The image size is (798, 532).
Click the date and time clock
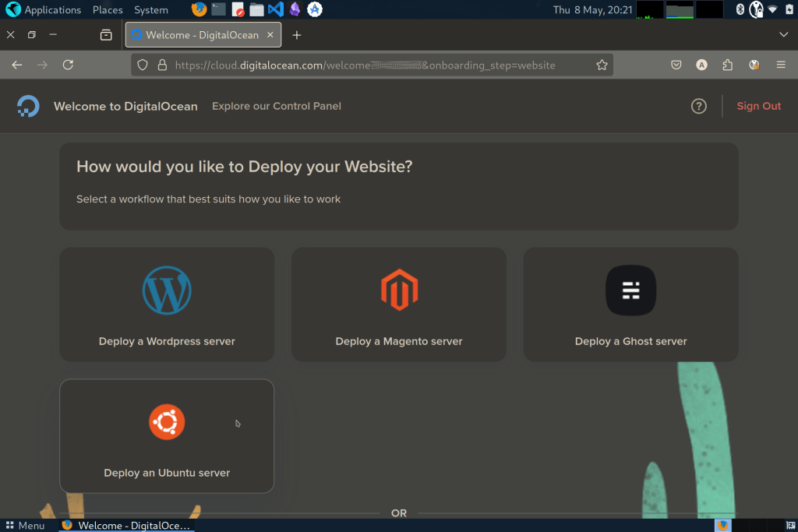pos(592,9)
